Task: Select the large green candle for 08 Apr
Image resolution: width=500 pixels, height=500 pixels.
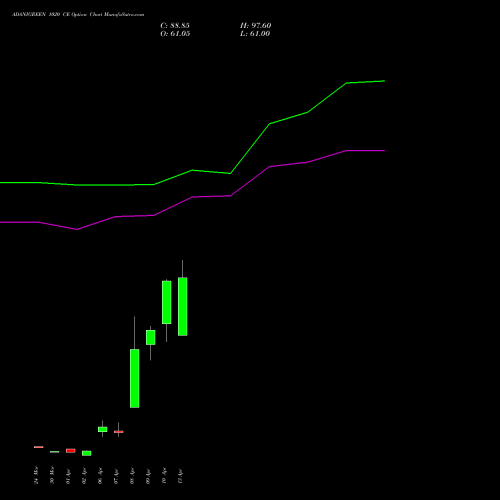Action: pos(135,378)
